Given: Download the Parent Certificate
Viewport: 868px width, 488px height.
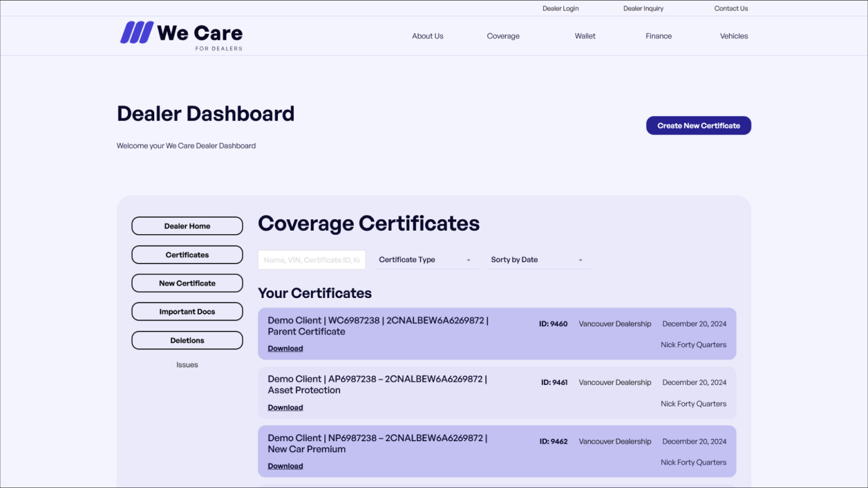Looking at the screenshot, I should pyautogui.click(x=285, y=349).
